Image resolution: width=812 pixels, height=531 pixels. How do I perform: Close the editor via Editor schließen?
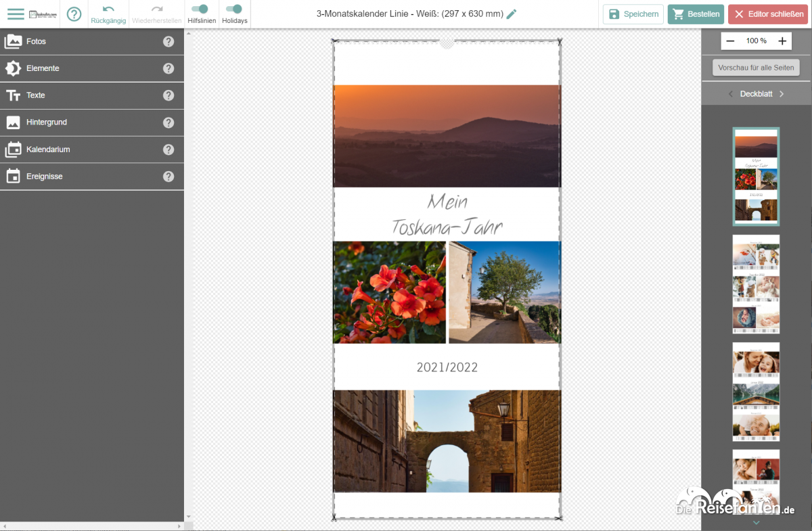point(768,14)
